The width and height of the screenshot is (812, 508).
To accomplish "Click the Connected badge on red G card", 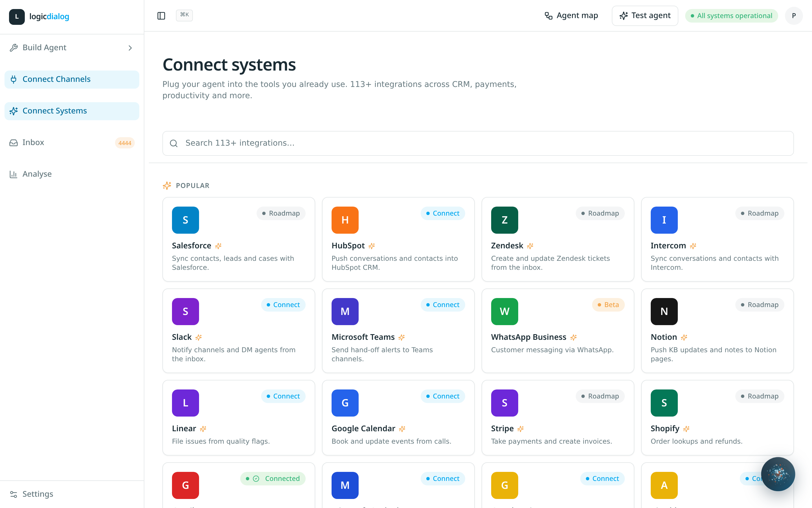I will pos(273,478).
